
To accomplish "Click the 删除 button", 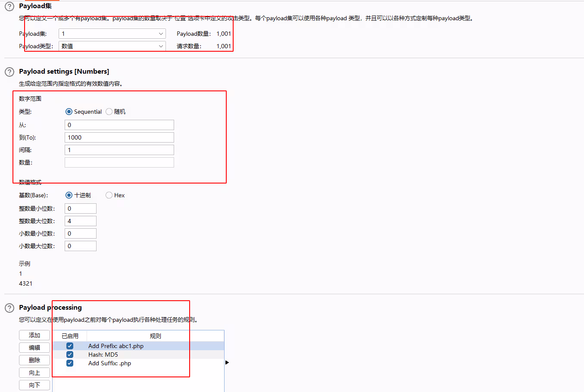I will [34, 360].
